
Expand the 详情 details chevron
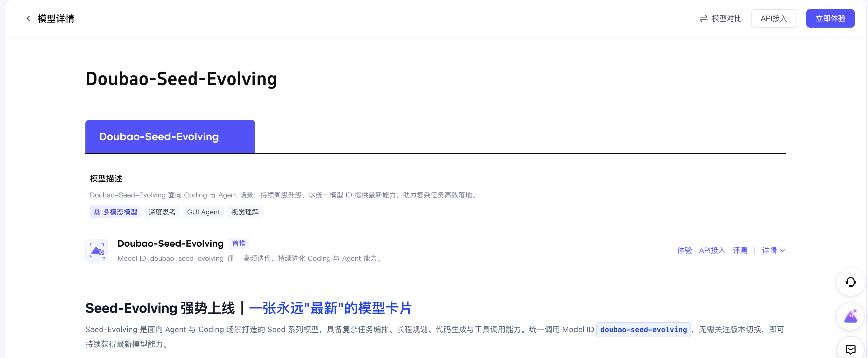point(783,251)
